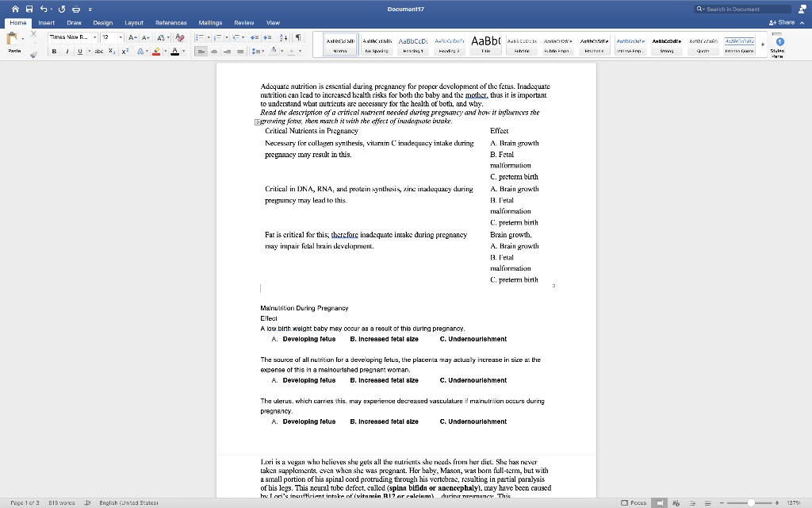Adjust the zoom slider handle

pyautogui.click(x=751, y=502)
